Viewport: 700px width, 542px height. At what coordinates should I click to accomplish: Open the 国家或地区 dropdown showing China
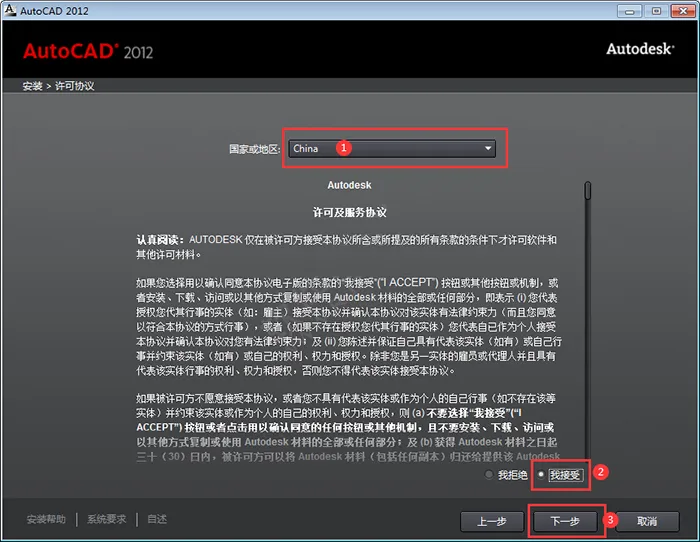pyautogui.click(x=392, y=148)
